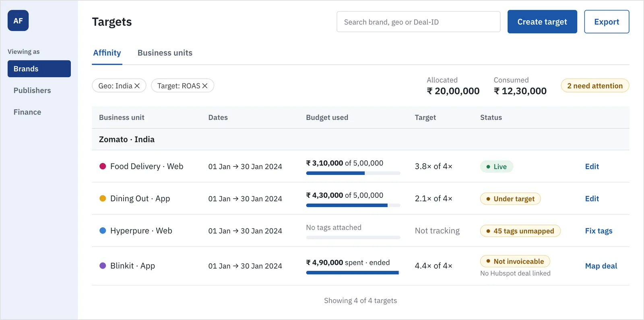The width and height of the screenshot is (644, 320).
Task: Open the 2 need attention badge
Action: [x=595, y=86]
